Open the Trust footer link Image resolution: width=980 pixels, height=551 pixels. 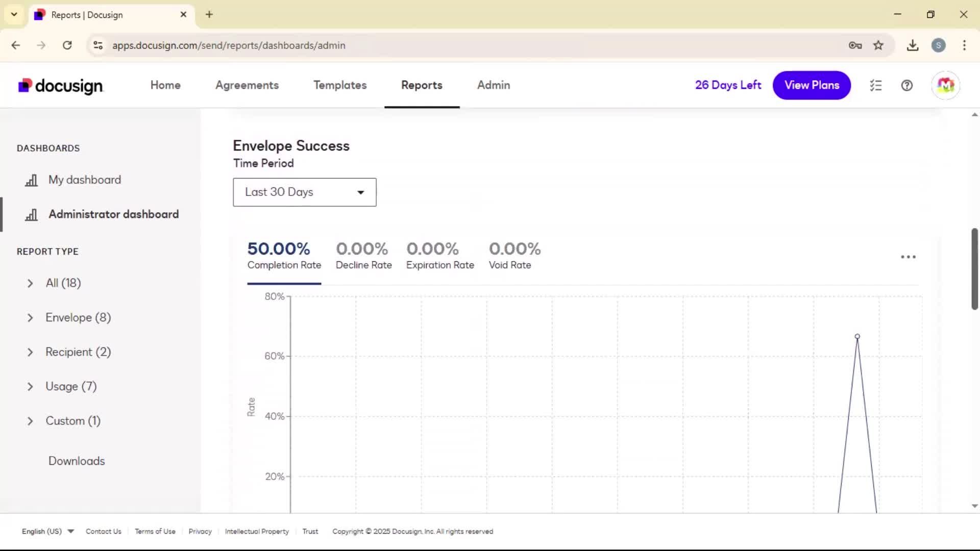(310, 531)
